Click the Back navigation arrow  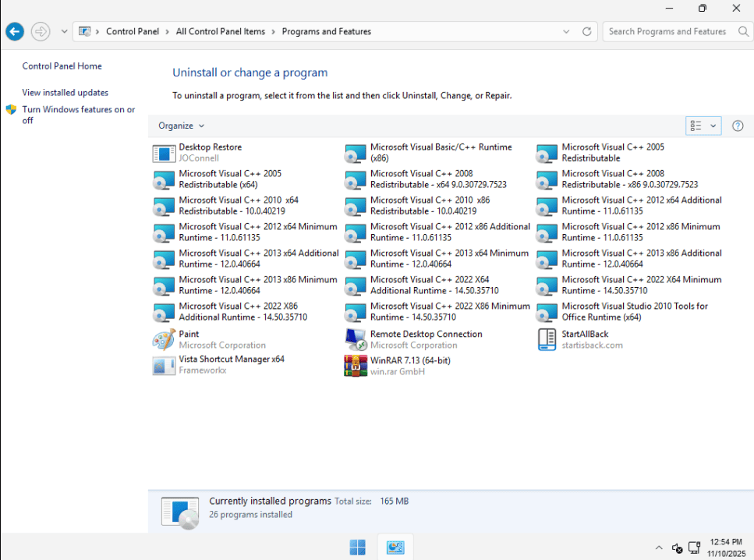15,32
